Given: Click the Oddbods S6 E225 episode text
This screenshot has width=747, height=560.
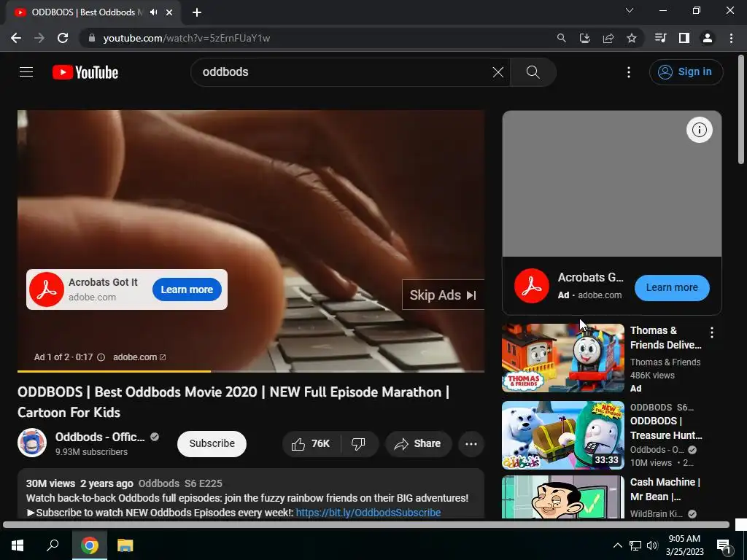Looking at the screenshot, I should [x=180, y=483].
